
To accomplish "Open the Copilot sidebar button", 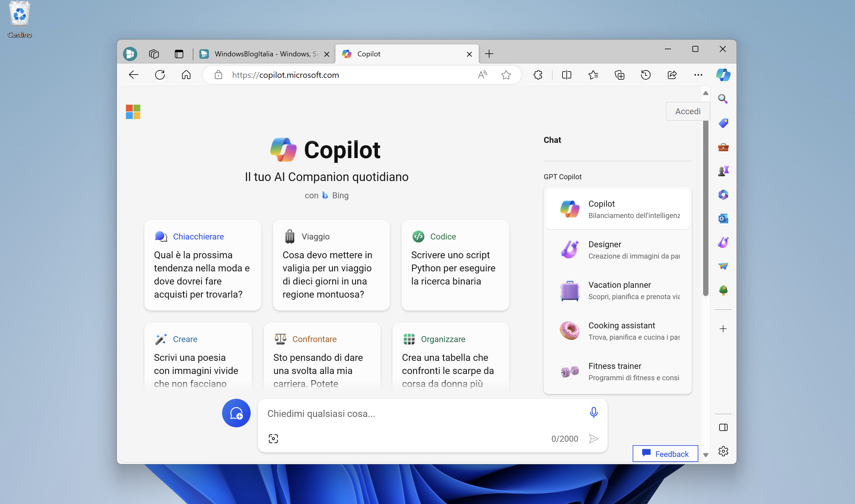I will point(723,75).
